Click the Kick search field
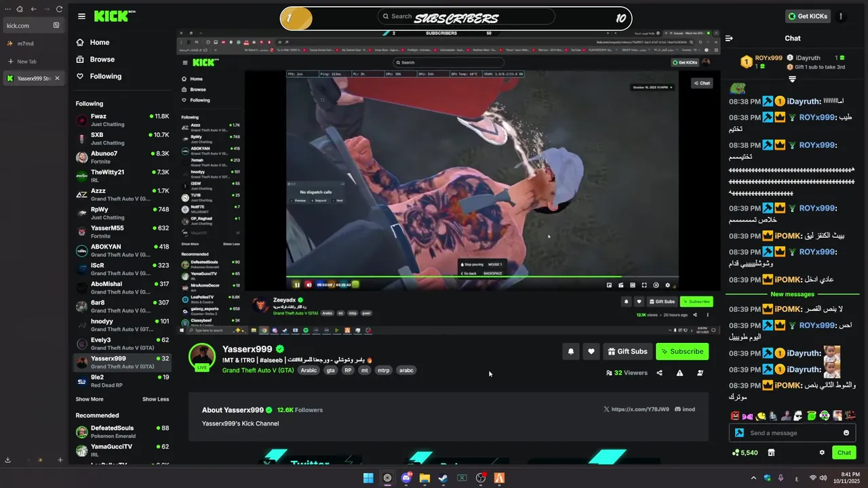This screenshot has height=488, width=868. coord(466,17)
